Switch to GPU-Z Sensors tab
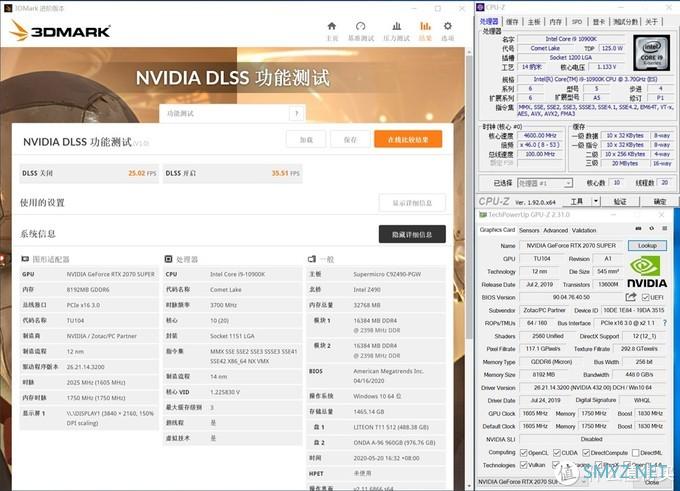Image resolution: width=680 pixels, height=491 pixels. 529,230
